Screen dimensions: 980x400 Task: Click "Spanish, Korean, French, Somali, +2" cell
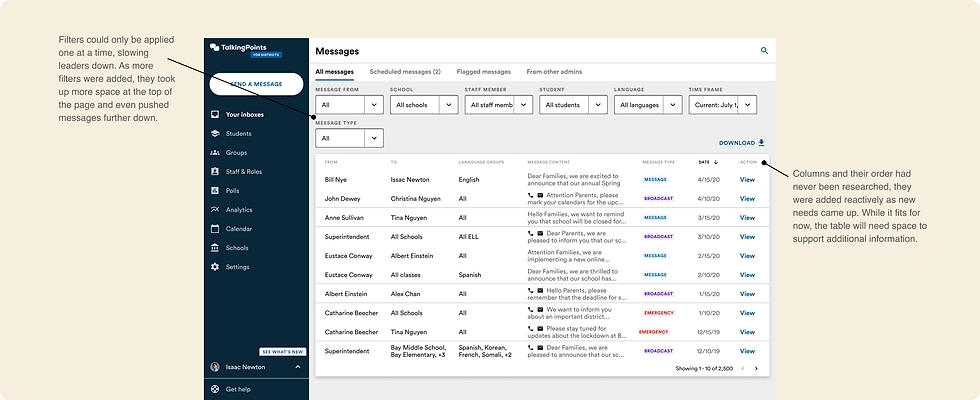click(x=485, y=351)
